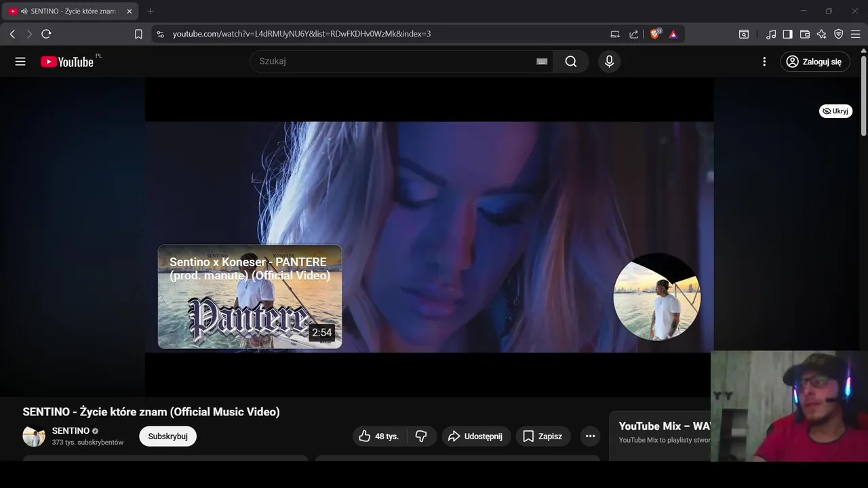This screenshot has height=488, width=868.
Task: Go to YouTube home via logo
Action: pos(67,62)
